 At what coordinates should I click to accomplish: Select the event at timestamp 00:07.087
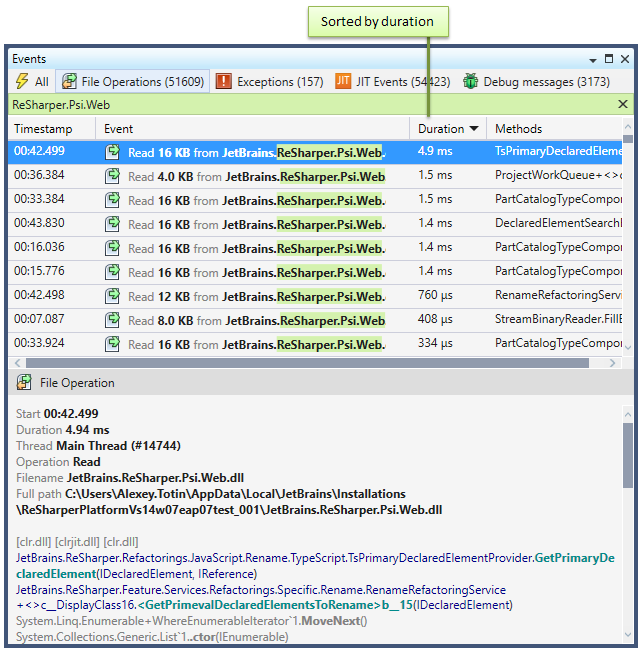tap(315, 320)
